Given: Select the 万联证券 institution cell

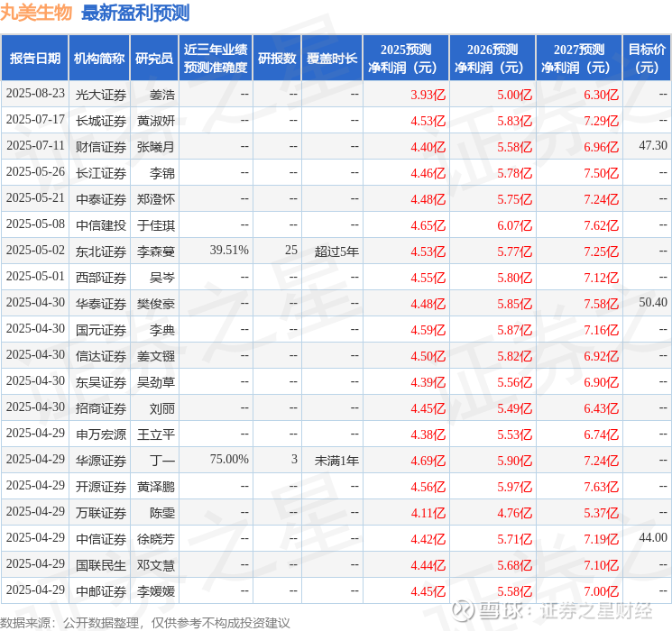Looking at the screenshot, I should click(x=101, y=513).
